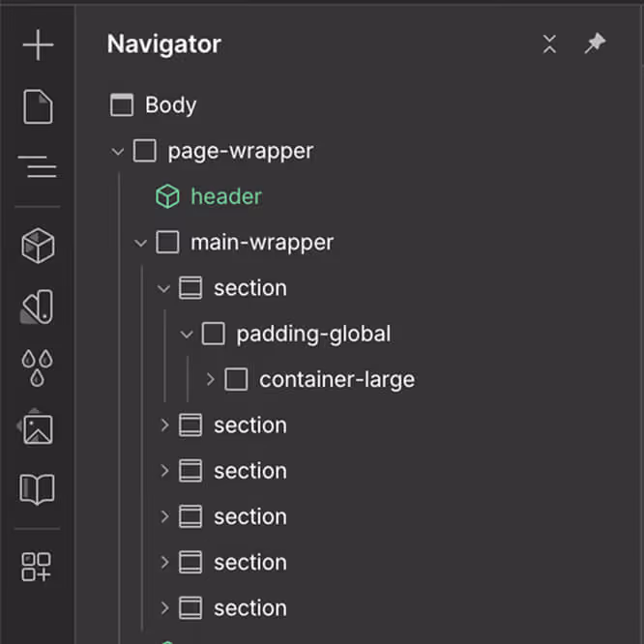Open the Navigator panel icon in sidebar
Viewport: 644px width, 644px height.
click(x=38, y=166)
